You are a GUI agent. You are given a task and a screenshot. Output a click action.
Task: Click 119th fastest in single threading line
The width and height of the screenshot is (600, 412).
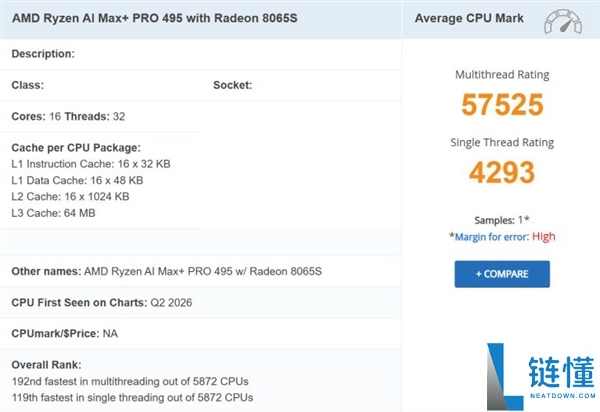click(132, 398)
